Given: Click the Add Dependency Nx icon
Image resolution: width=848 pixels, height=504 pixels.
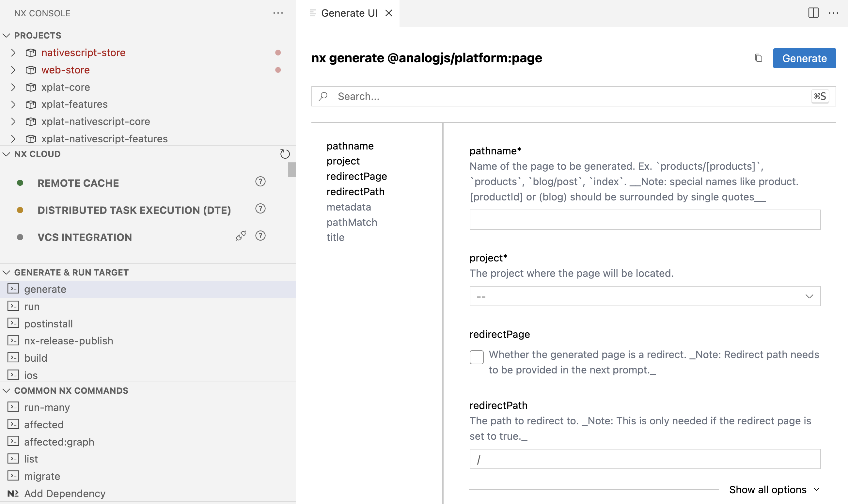Looking at the screenshot, I should [13, 493].
